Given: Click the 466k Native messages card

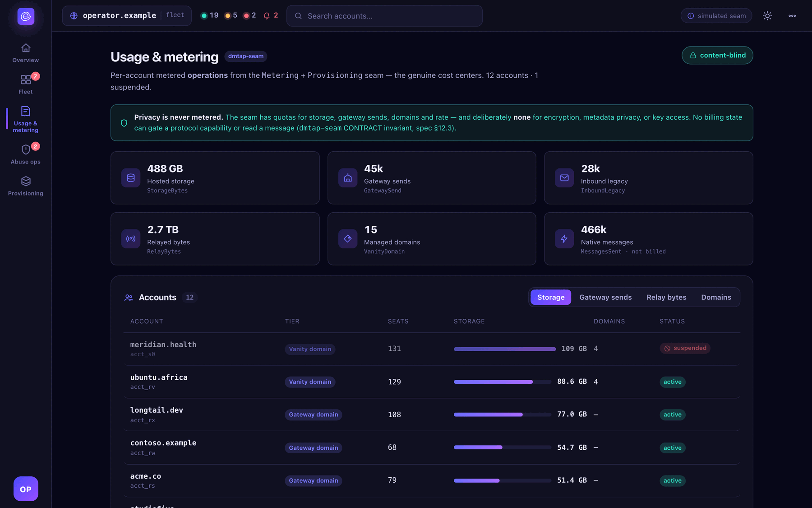Looking at the screenshot, I should click(x=648, y=238).
